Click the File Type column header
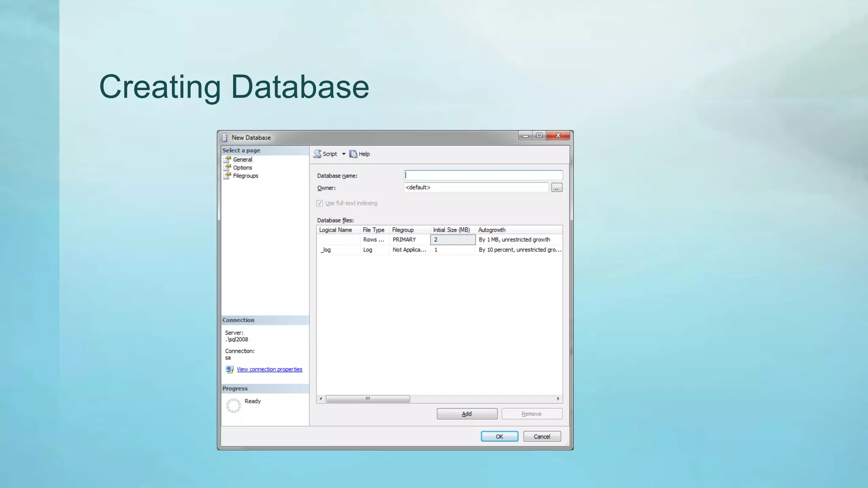Image resolution: width=868 pixels, height=488 pixels. [375, 230]
